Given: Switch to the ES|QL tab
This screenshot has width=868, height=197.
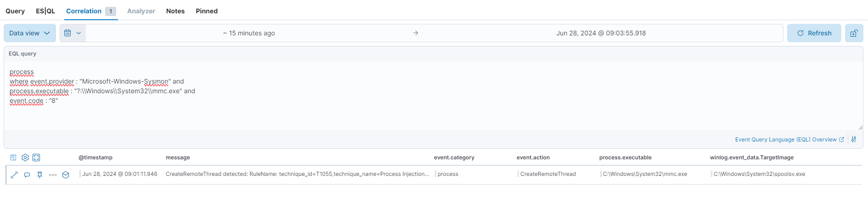Looking at the screenshot, I should click(x=45, y=11).
